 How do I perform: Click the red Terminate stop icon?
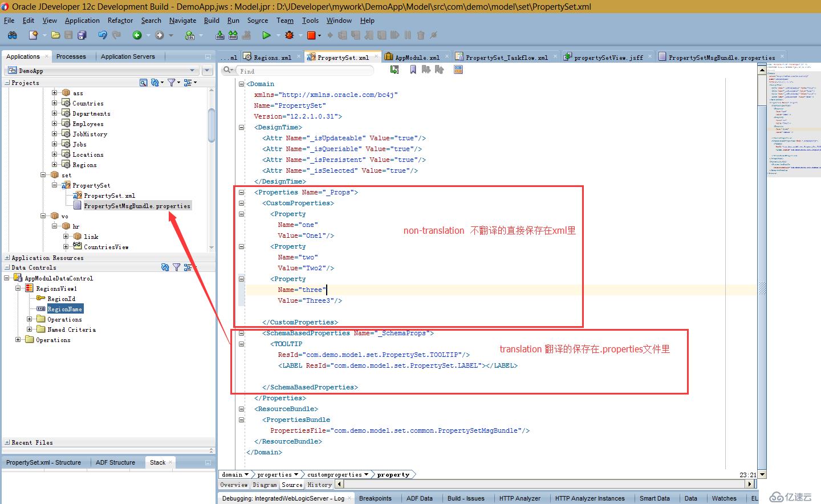pos(311,35)
